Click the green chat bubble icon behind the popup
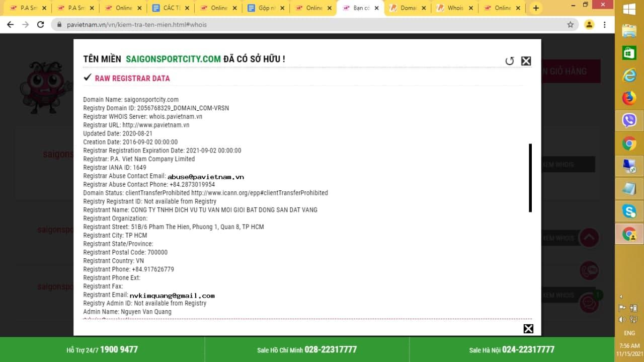Image resolution: width=644 pixels, height=362 pixels. 589,303
